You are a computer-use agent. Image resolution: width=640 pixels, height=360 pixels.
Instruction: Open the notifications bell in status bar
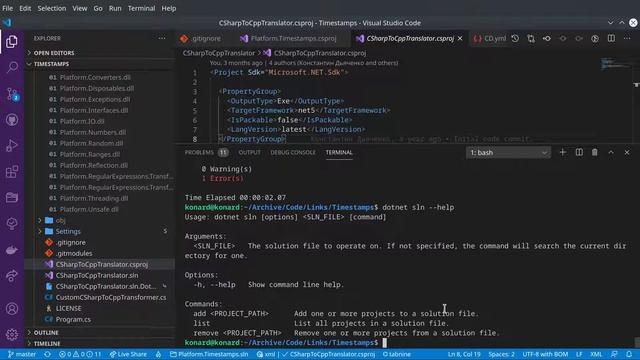(x=629, y=354)
